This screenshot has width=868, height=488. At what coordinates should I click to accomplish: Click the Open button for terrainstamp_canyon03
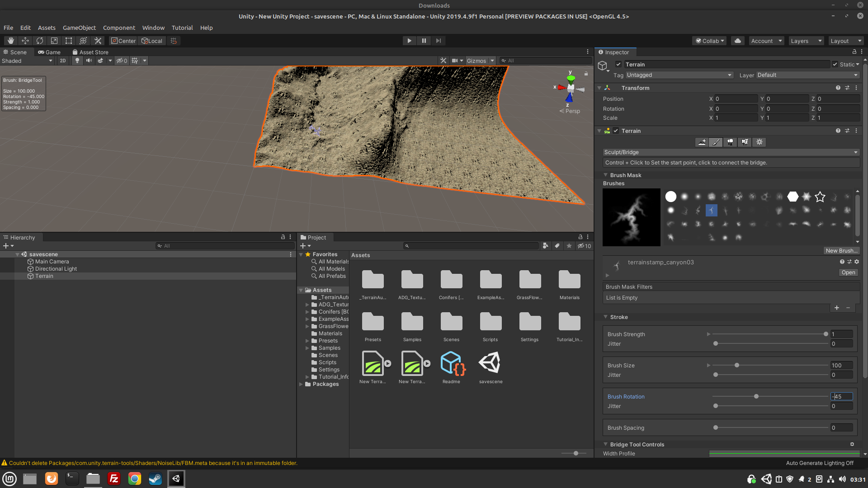[848, 272]
